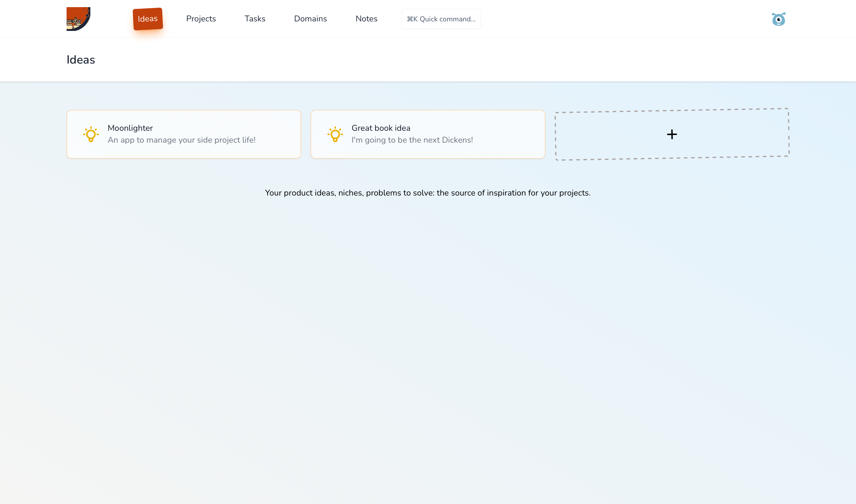Viewport: 856px width, 504px height.
Task: Open the Great book idea title
Action: pyautogui.click(x=381, y=128)
